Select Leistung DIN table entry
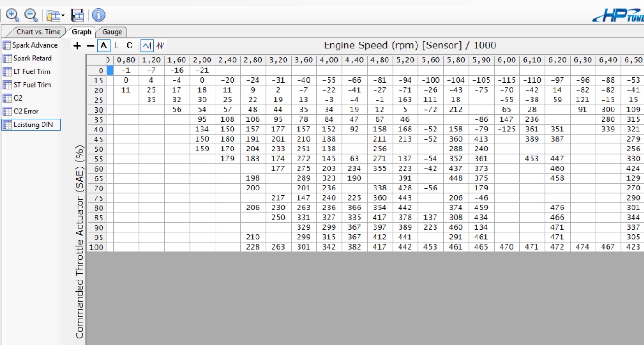Screen dimensions: 644x345 [33, 125]
